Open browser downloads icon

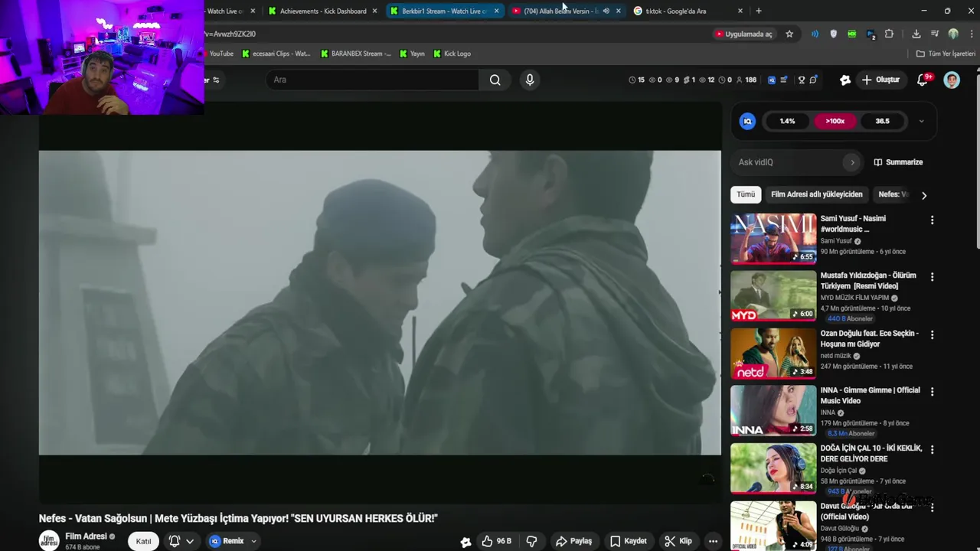click(916, 34)
